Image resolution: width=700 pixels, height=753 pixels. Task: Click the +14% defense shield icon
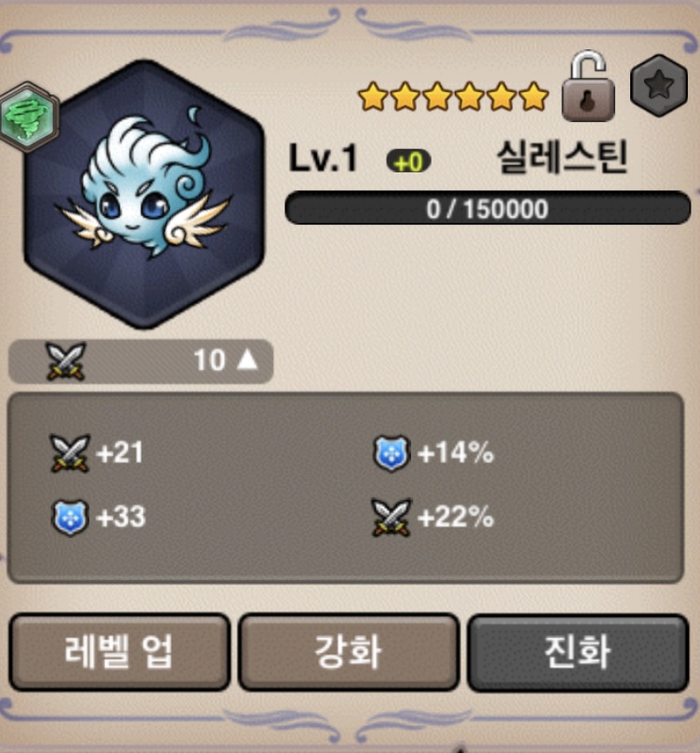[x=391, y=453]
